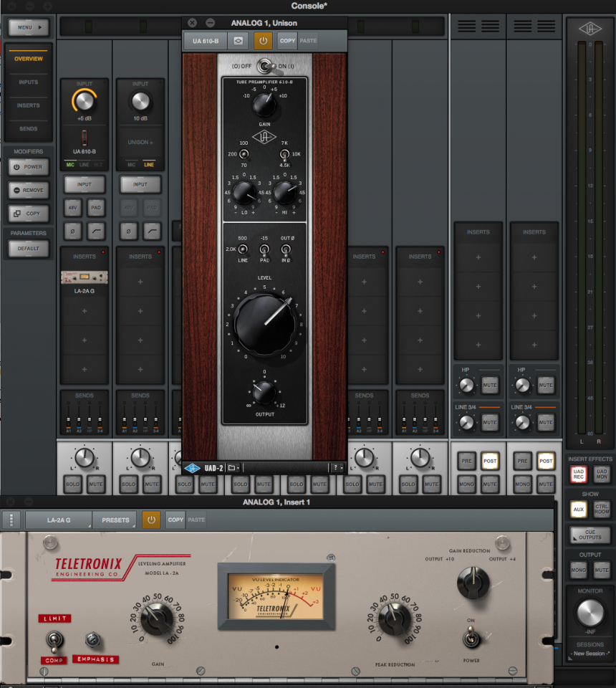
Task: Click SOLO on the first channel
Action: [x=73, y=484]
